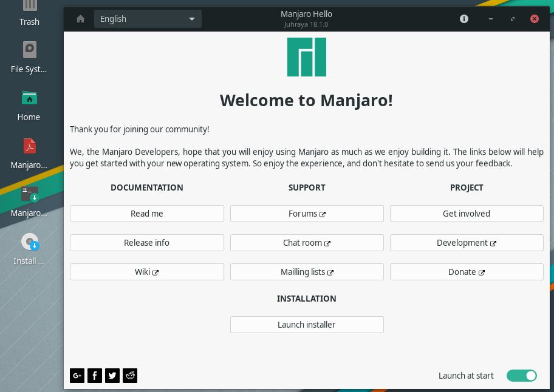This screenshot has height=392, width=554.
Task: Visit the Forums link
Action: pyautogui.click(x=307, y=214)
